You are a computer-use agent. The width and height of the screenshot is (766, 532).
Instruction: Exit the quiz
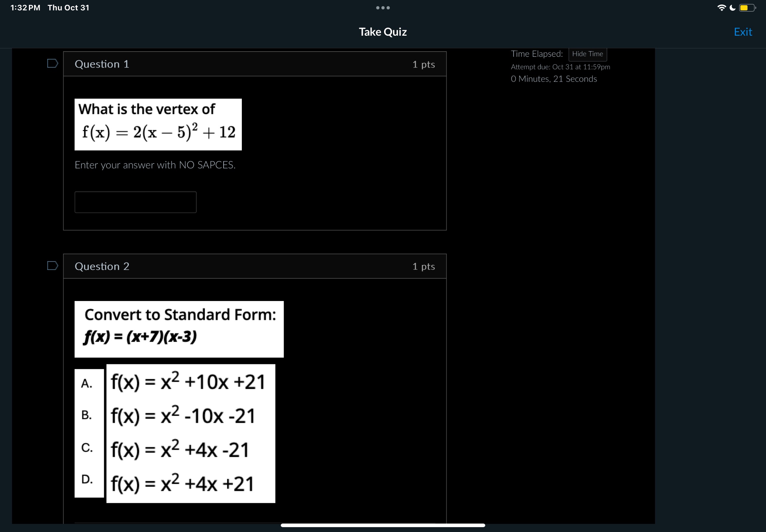click(x=743, y=32)
